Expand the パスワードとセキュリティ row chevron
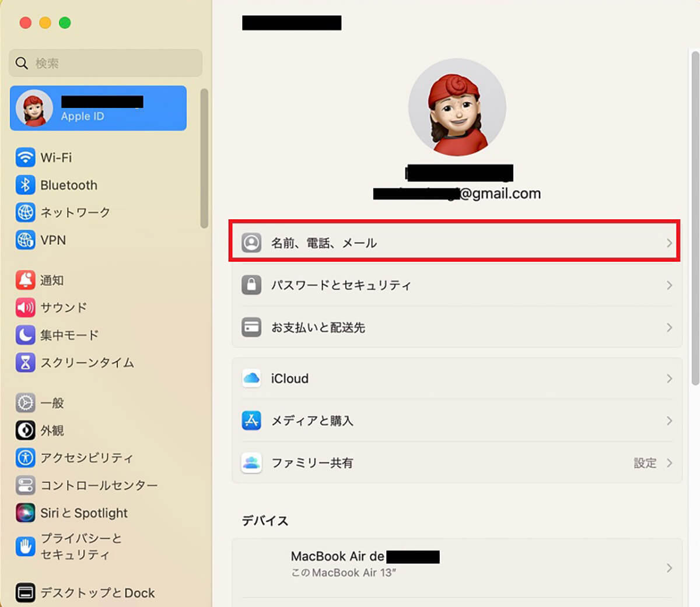700x607 pixels. click(669, 285)
